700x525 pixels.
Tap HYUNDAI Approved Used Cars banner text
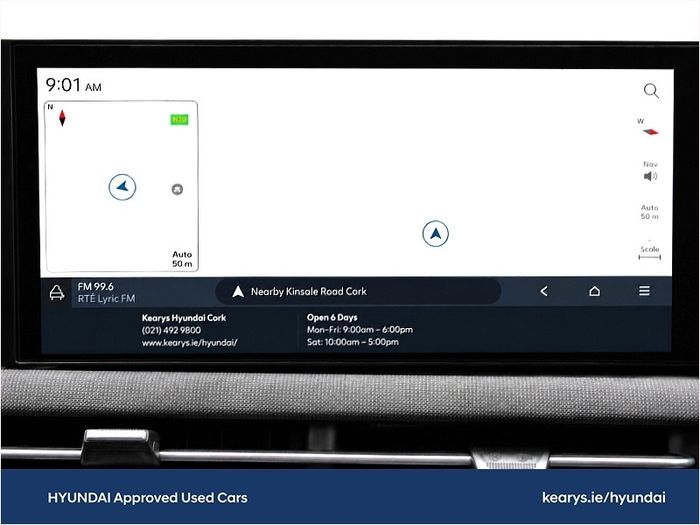147,497
